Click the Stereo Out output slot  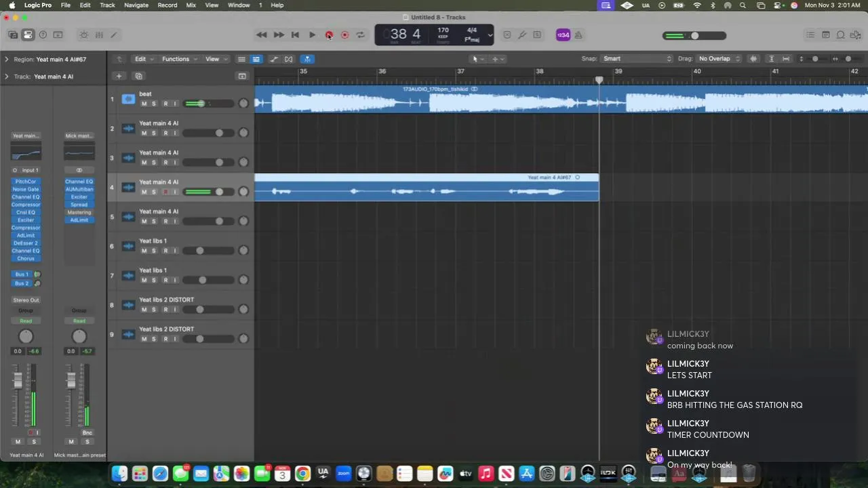26,300
